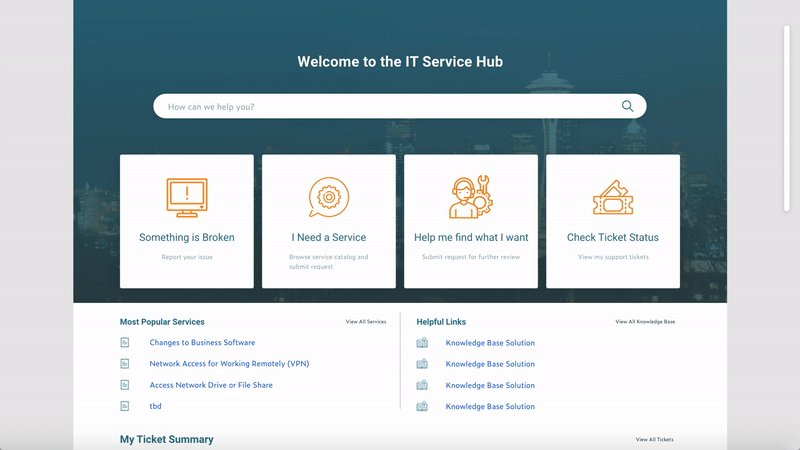Click 'View my support tickets' subtitle text
Image resolution: width=800 pixels, height=450 pixels.
(613, 257)
